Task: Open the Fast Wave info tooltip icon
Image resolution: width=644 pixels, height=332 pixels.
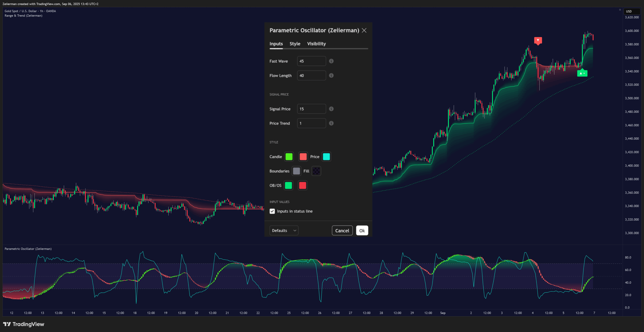Action: click(x=331, y=61)
